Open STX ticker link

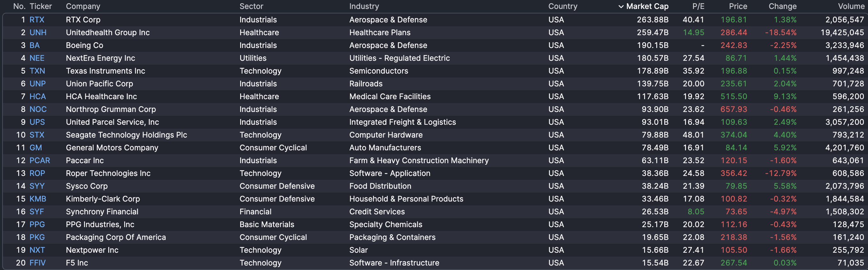click(37, 135)
